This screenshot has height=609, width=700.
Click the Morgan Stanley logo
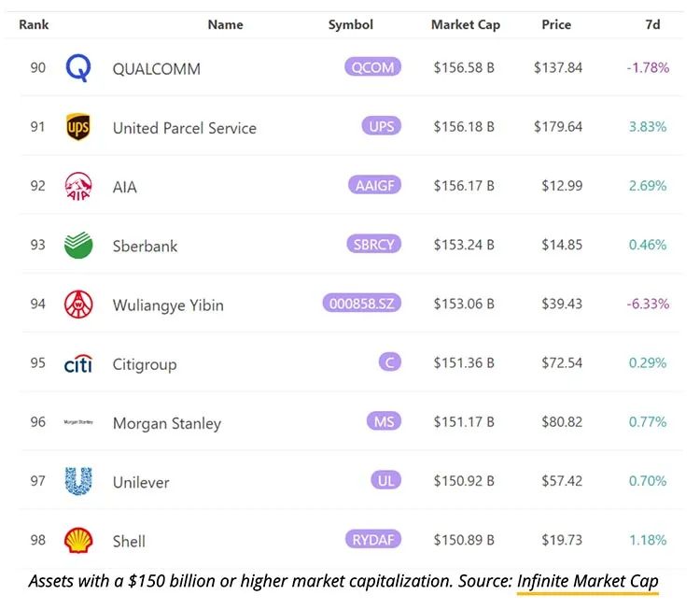(78, 423)
